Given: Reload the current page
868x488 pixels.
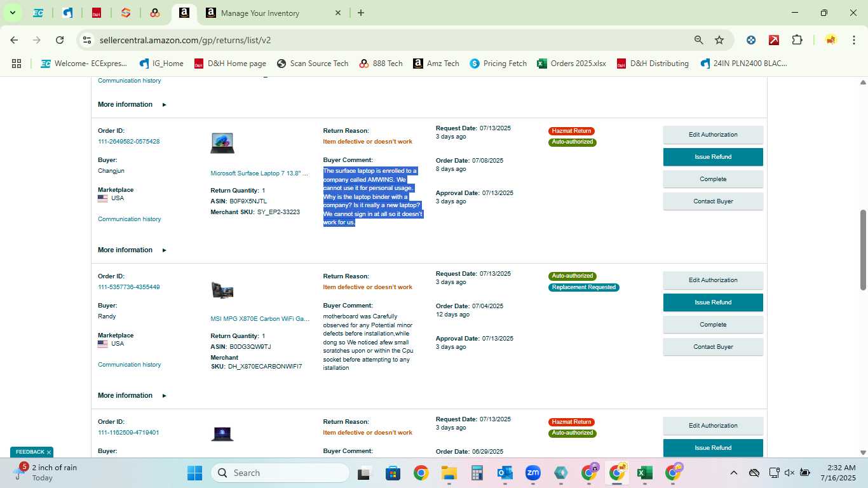Looking at the screenshot, I should pyautogui.click(x=60, y=40).
